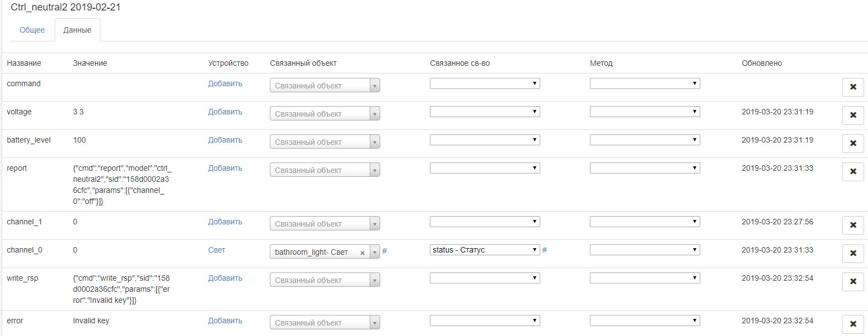Open method dropdown for write_rsp row

pyautogui.click(x=645, y=278)
